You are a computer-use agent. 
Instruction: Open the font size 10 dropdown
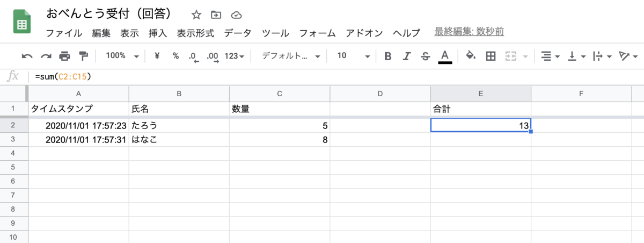coord(354,56)
